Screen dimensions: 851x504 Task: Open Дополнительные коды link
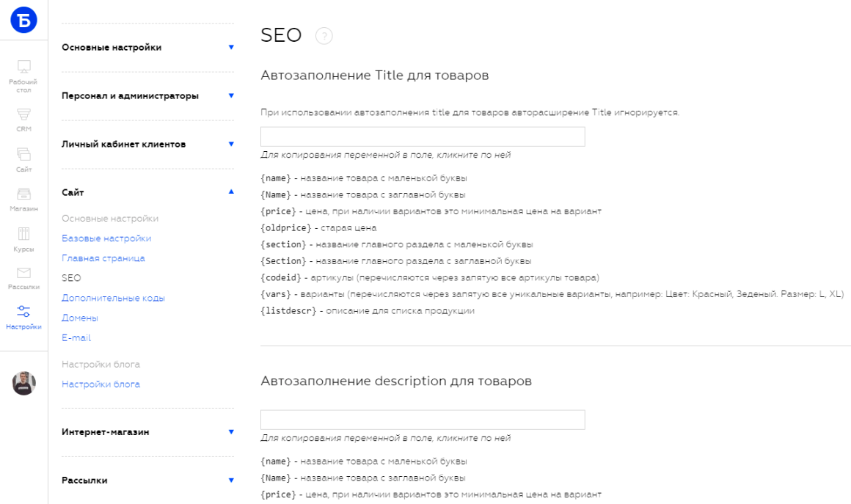(113, 298)
